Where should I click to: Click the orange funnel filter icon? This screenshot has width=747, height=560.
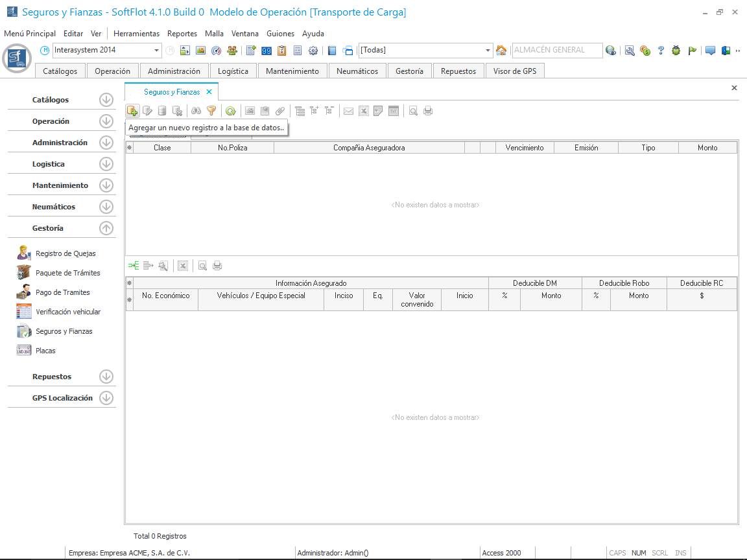pyautogui.click(x=211, y=111)
